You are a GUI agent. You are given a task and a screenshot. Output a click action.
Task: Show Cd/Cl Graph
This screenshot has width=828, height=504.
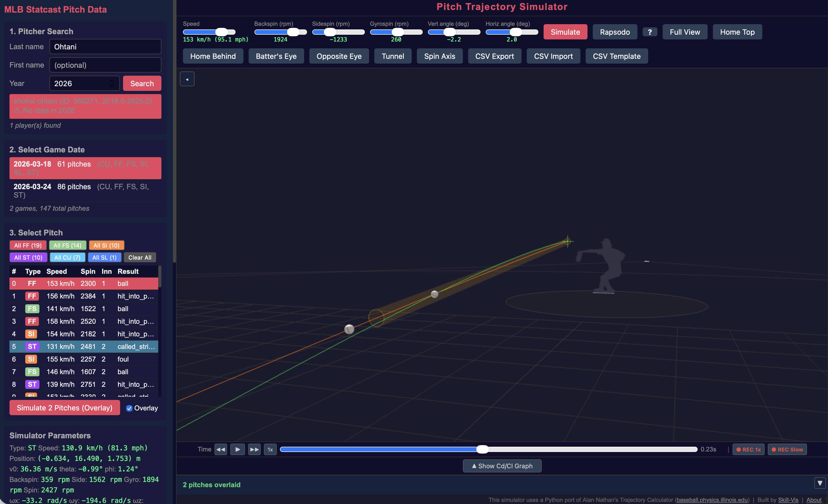502,466
